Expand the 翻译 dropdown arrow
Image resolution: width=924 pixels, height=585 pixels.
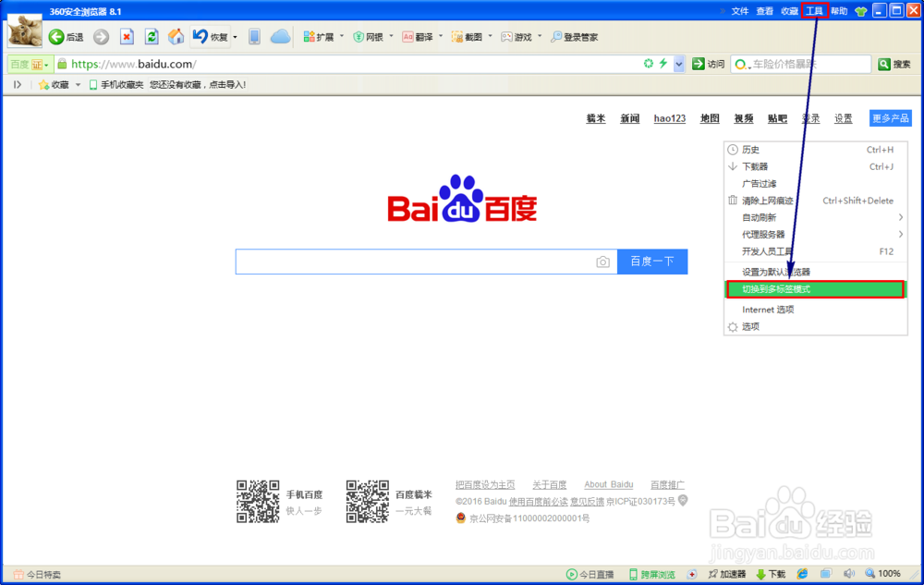pyautogui.click(x=441, y=37)
